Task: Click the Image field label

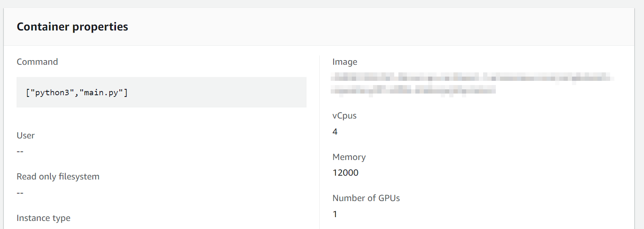Action: tap(345, 62)
